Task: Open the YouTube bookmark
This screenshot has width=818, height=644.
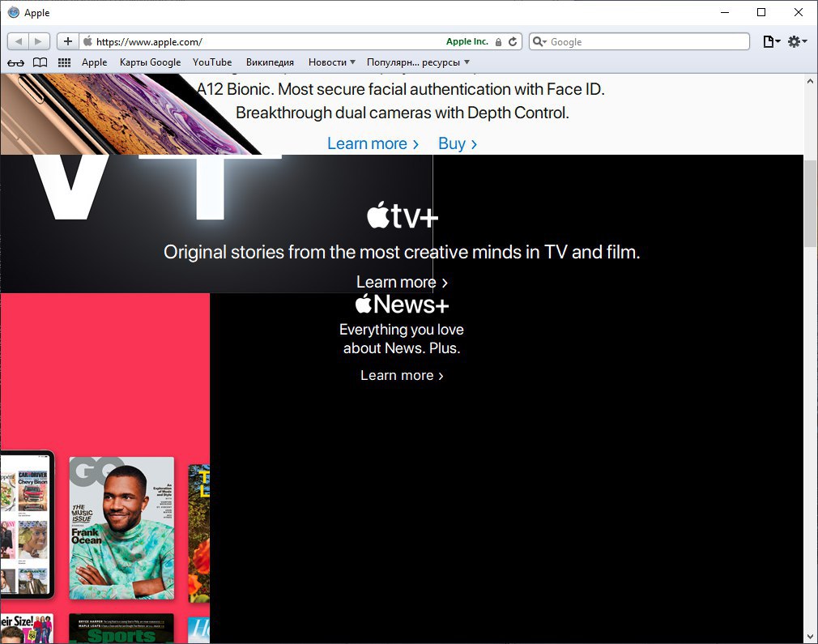Action: tap(212, 62)
